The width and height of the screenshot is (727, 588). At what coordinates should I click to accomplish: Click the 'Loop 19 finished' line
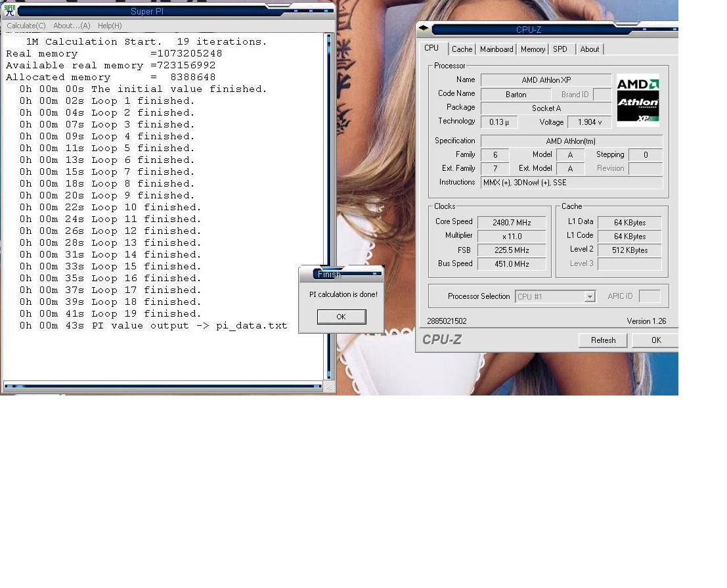pos(110,314)
